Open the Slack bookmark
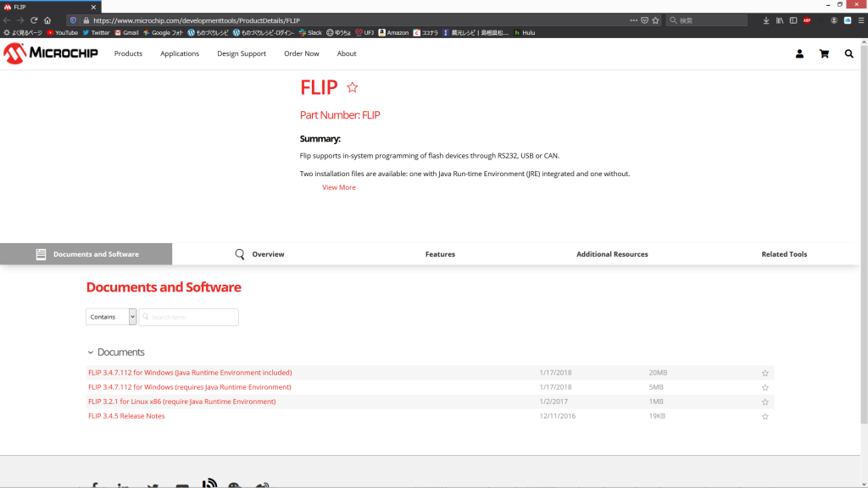 coord(310,33)
